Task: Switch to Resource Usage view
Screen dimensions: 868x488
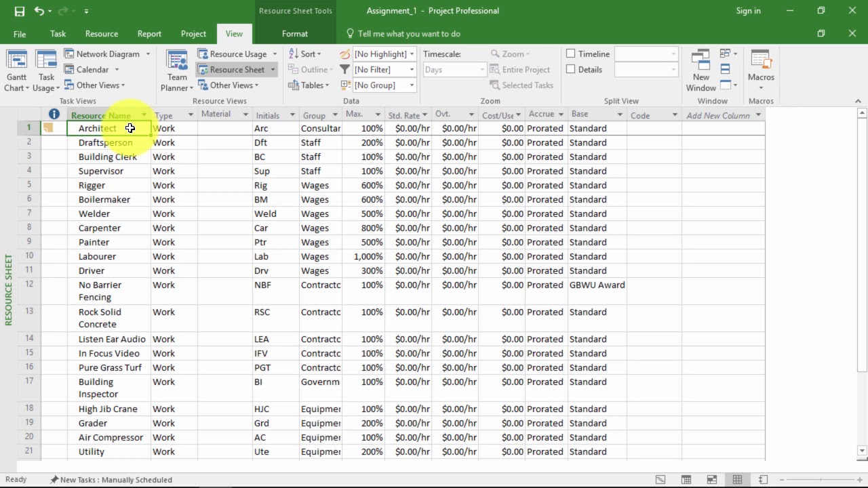Action: [237, 54]
